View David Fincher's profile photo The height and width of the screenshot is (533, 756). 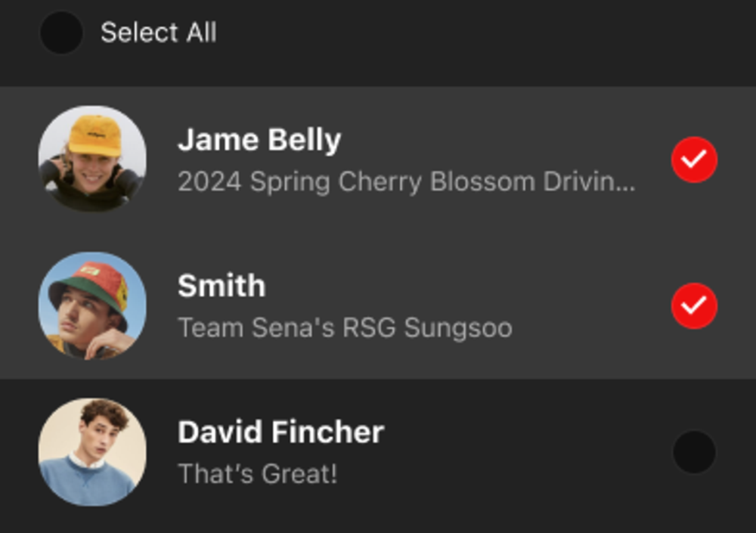(92, 452)
